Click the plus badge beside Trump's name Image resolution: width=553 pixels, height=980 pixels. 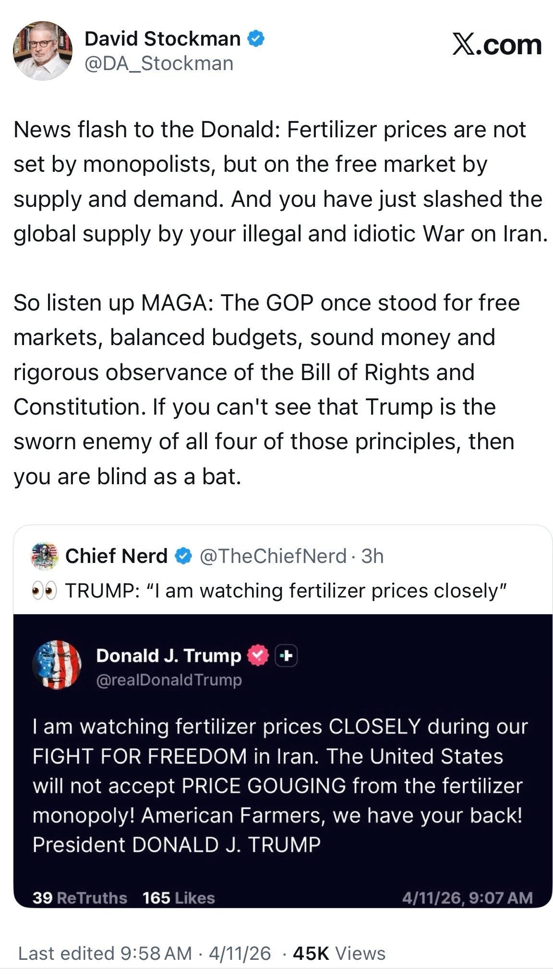(286, 656)
